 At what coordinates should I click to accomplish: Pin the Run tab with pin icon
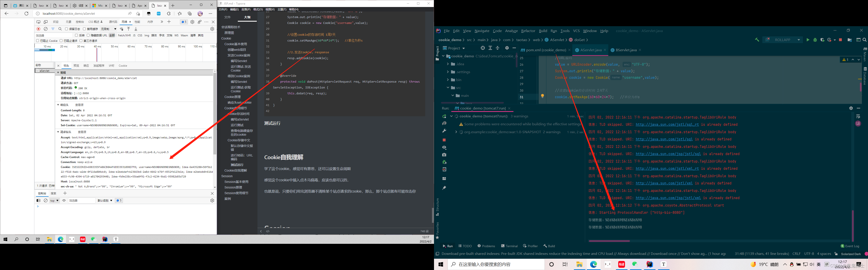pos(444,188)
